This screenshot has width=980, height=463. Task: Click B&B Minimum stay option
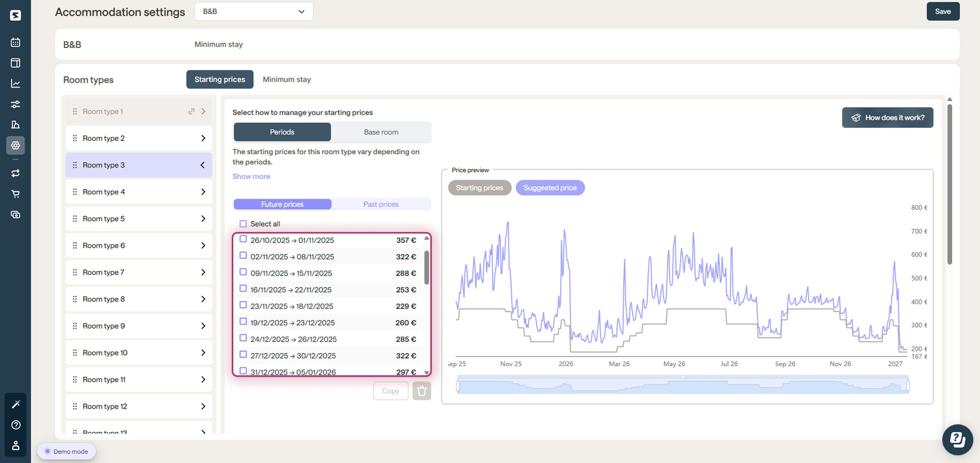click(x=218, y=44)
